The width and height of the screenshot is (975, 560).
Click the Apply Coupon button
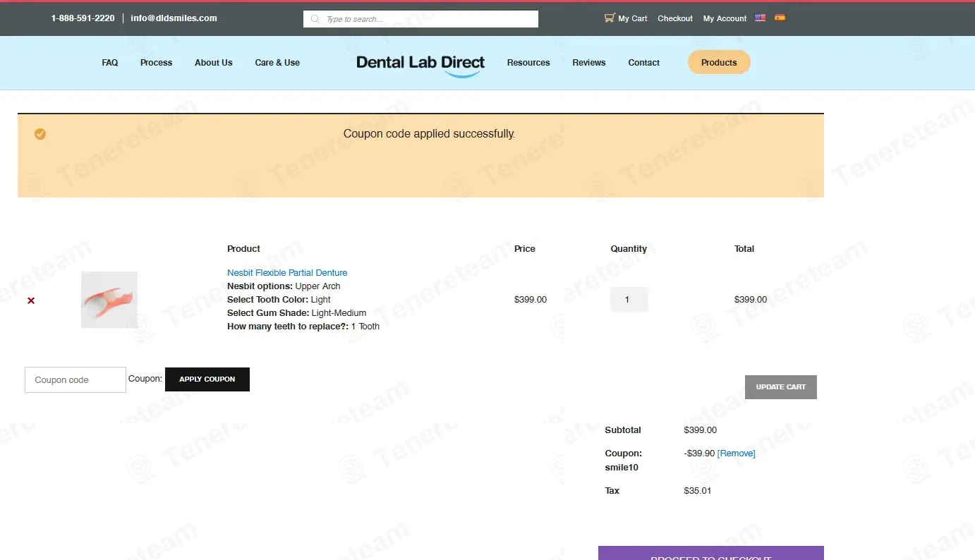click(207, 379)
